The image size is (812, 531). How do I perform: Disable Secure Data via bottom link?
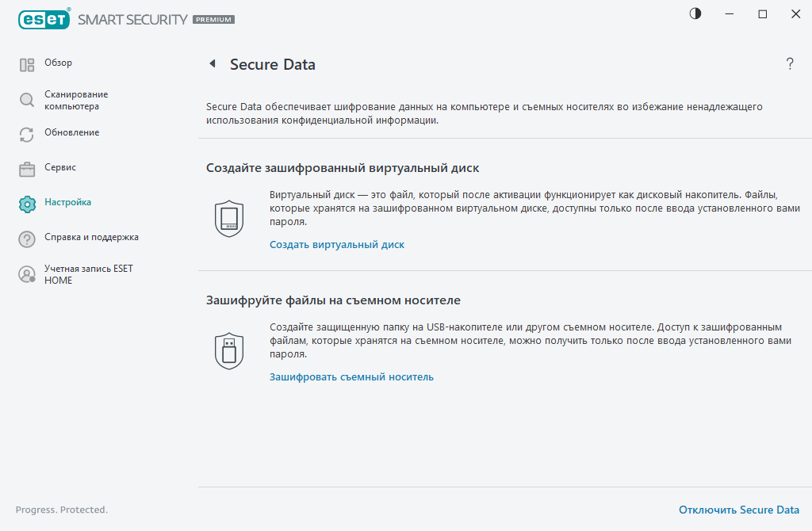[740, 510]
